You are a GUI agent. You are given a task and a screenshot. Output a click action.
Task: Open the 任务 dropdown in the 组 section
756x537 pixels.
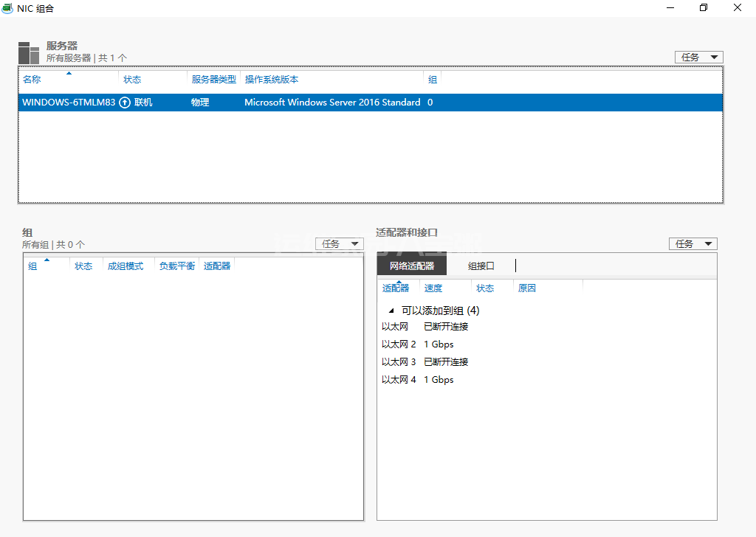point(339,243)
